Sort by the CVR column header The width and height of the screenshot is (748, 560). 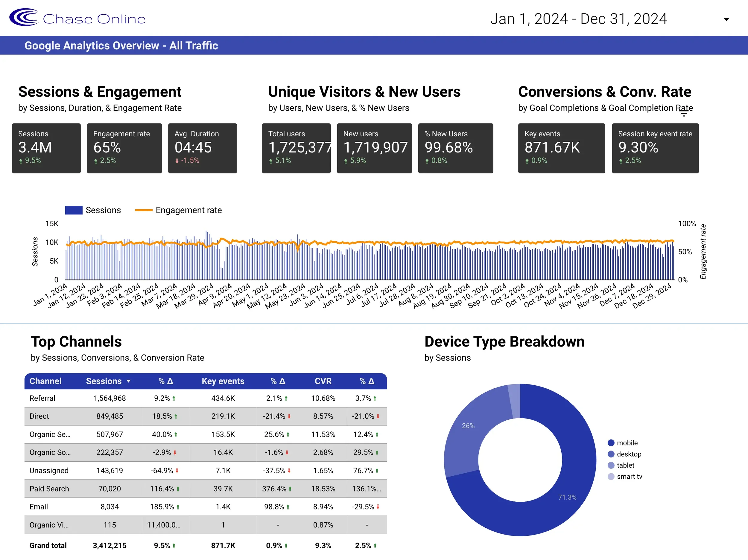[x=323, y=381]
